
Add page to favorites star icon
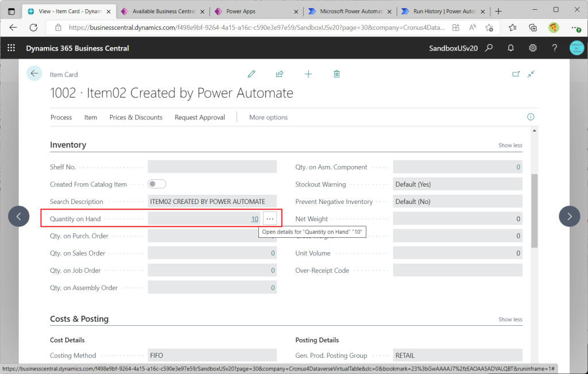click(x=489, y=28)
